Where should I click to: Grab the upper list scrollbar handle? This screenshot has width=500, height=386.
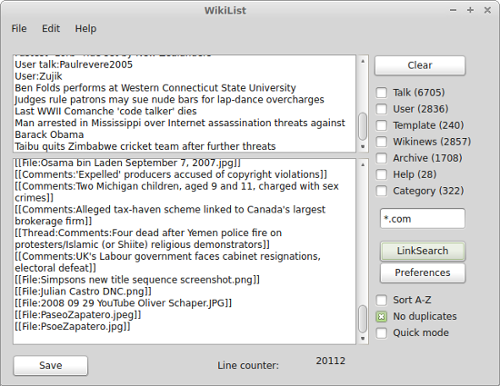(363, 127)
